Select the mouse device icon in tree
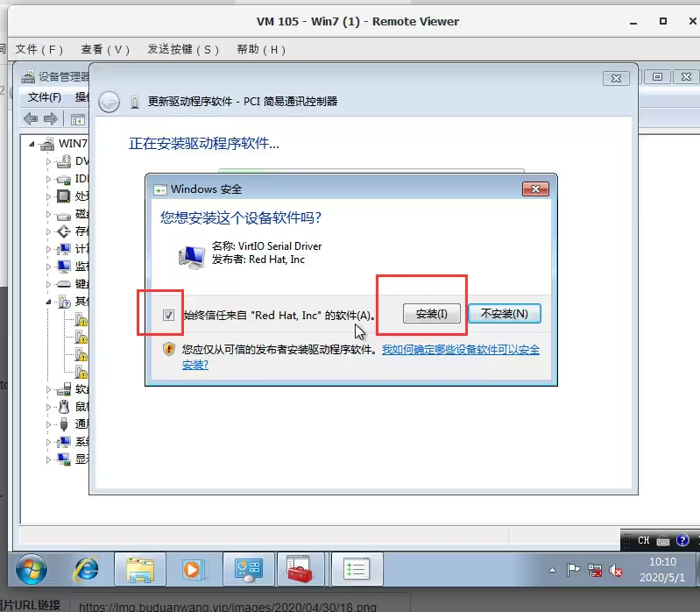The image size is (700, 612). [64, 407]
